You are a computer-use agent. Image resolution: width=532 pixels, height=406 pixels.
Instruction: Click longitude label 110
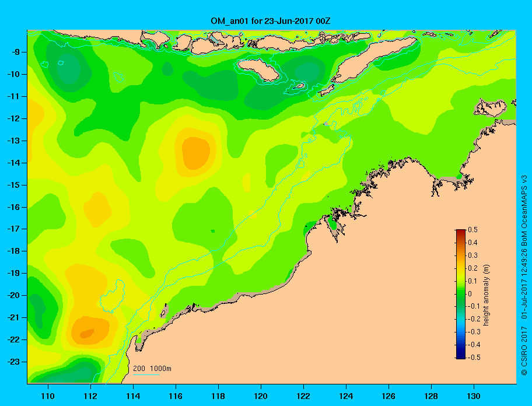pos(48,396)
